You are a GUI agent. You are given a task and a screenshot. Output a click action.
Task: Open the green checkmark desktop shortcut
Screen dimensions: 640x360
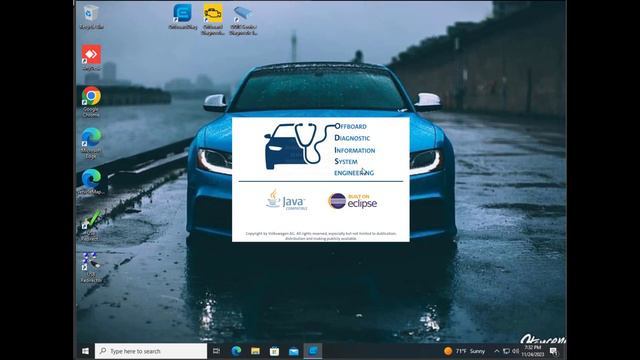click(x=90, y=224)
